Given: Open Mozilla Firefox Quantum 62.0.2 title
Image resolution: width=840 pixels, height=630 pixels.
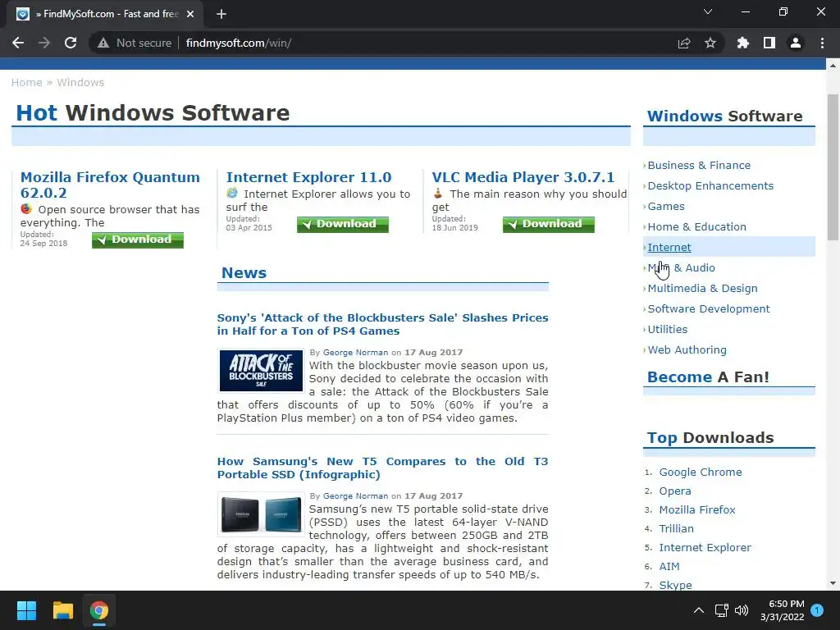Looking at the screenshot, I should (x=110, y=185).
